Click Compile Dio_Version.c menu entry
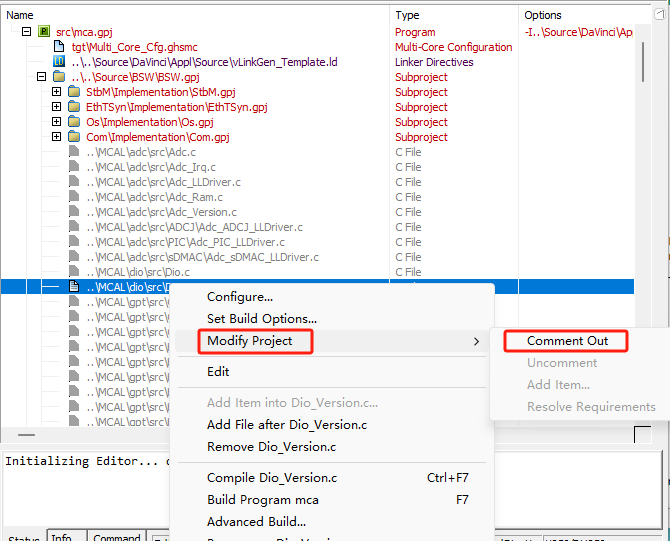The height and width of the screenshot is (541, 670). pyautogui.click(x=272, y=478)
